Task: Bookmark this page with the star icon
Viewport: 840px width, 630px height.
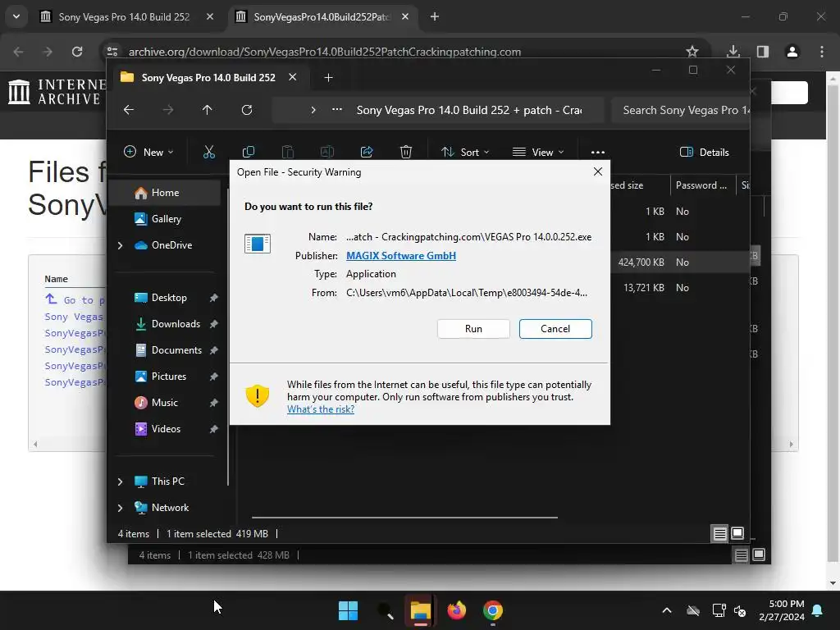Action: click(692, 52)
